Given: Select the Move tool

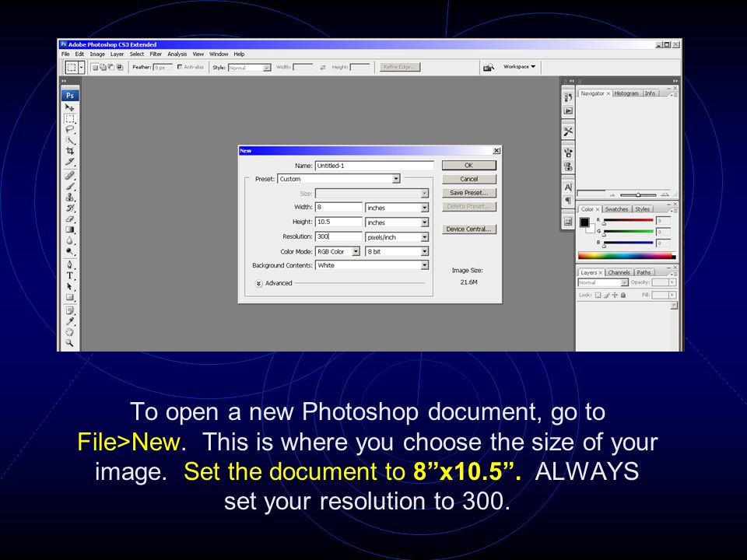Looking at the screenshot, I should (69, 107).
